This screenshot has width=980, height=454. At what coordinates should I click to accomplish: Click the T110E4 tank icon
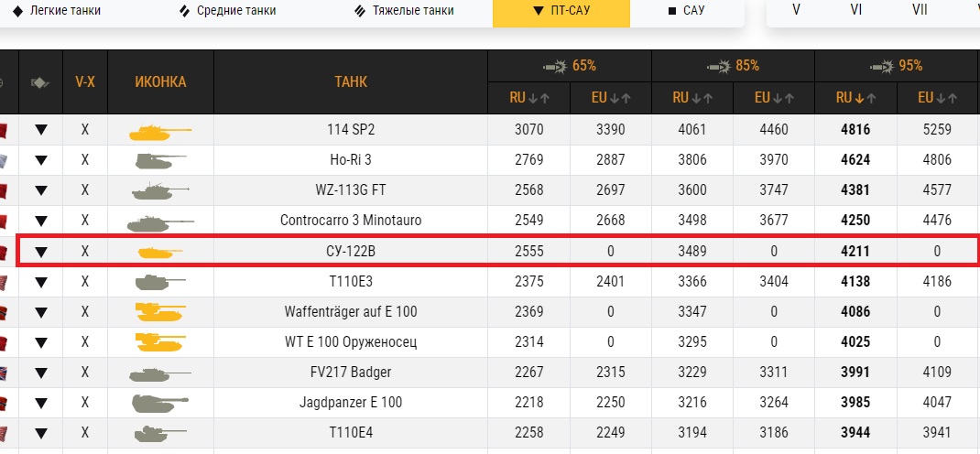pos(160,433)
